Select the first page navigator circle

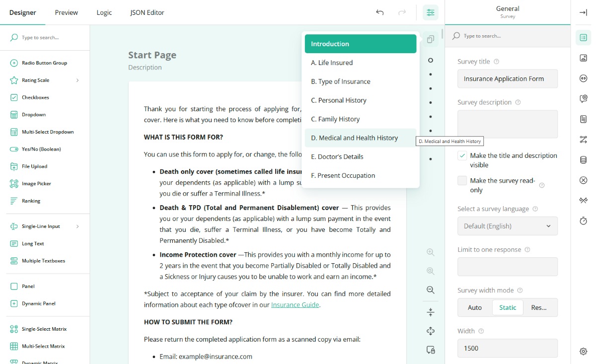(x=431, y=60)
